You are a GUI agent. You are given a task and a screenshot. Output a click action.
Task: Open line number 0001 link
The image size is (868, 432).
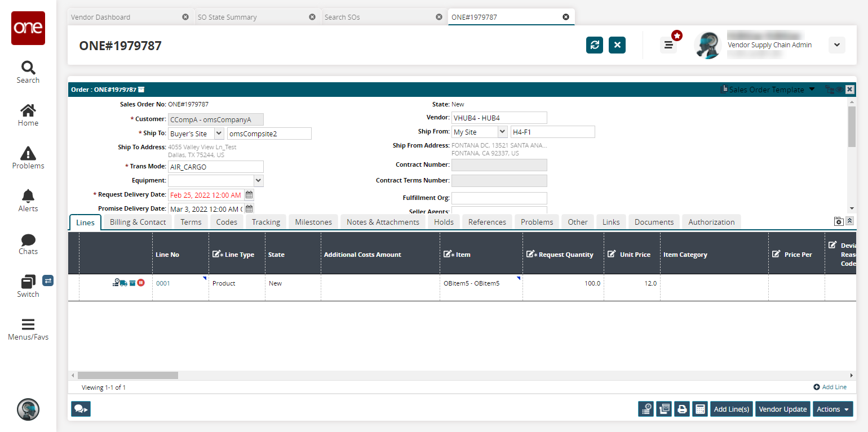coord(163,283)
